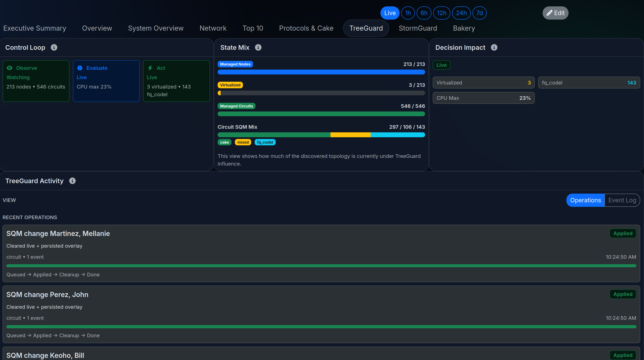
Task: Click the fq_codel 143 stat tile
Action: point(589,83)
